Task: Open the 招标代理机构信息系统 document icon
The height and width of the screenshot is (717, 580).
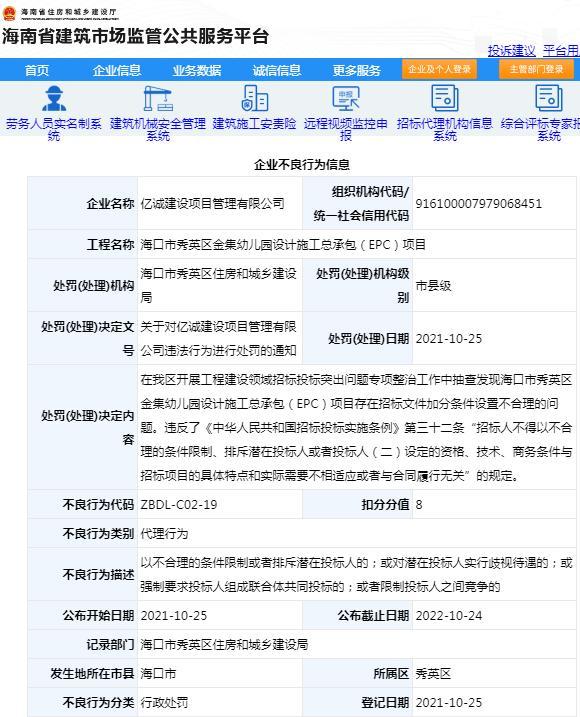Action: click(445, 98)
